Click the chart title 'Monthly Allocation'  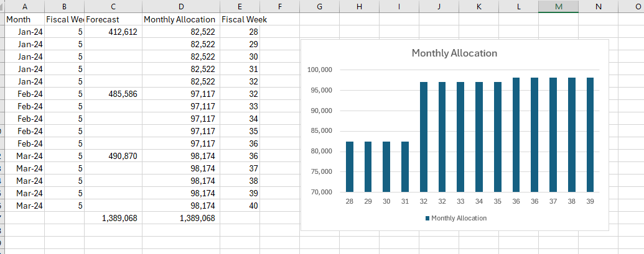coord(454,53)
